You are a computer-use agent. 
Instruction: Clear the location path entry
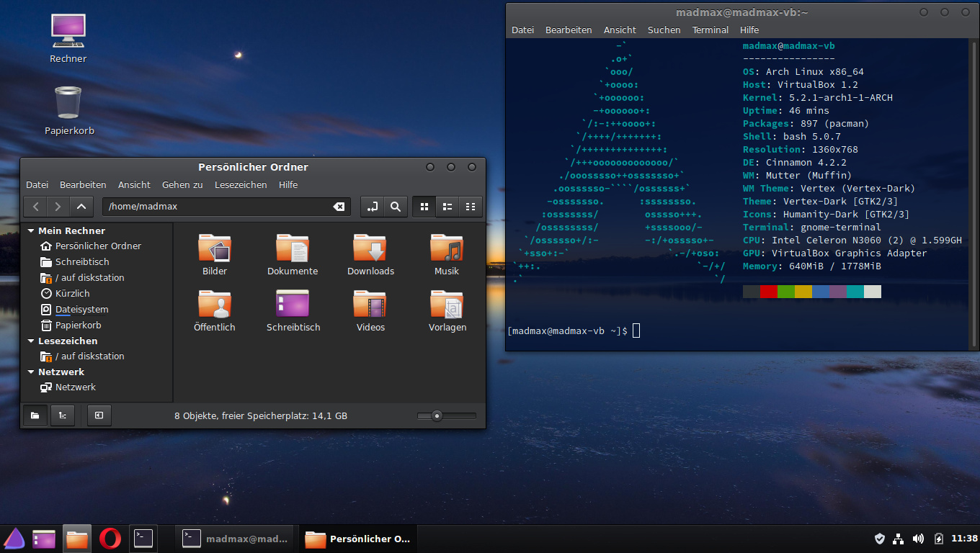(339, 207)
